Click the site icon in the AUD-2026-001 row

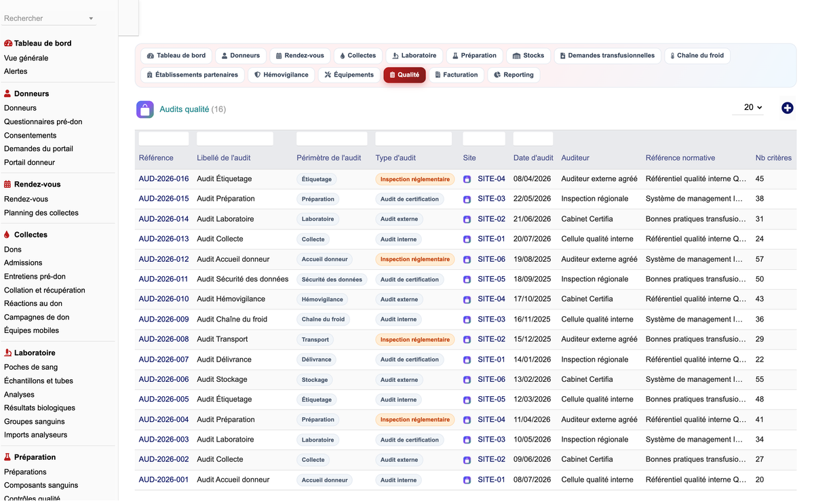tap(467, 480)
